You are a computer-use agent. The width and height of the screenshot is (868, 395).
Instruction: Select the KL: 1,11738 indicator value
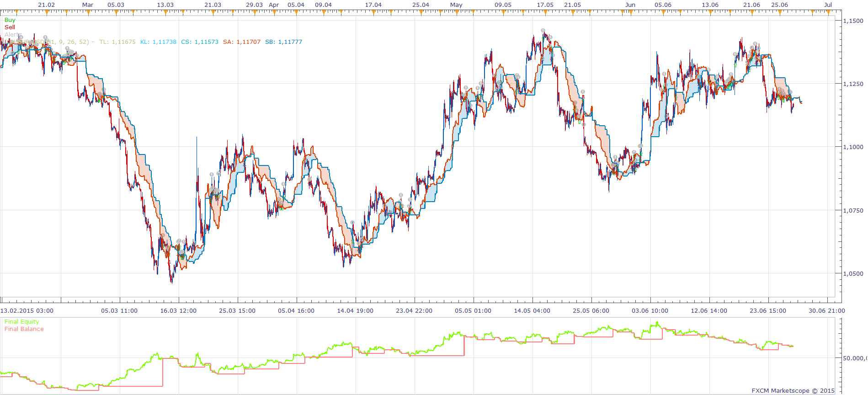click(x=158, y=42)
